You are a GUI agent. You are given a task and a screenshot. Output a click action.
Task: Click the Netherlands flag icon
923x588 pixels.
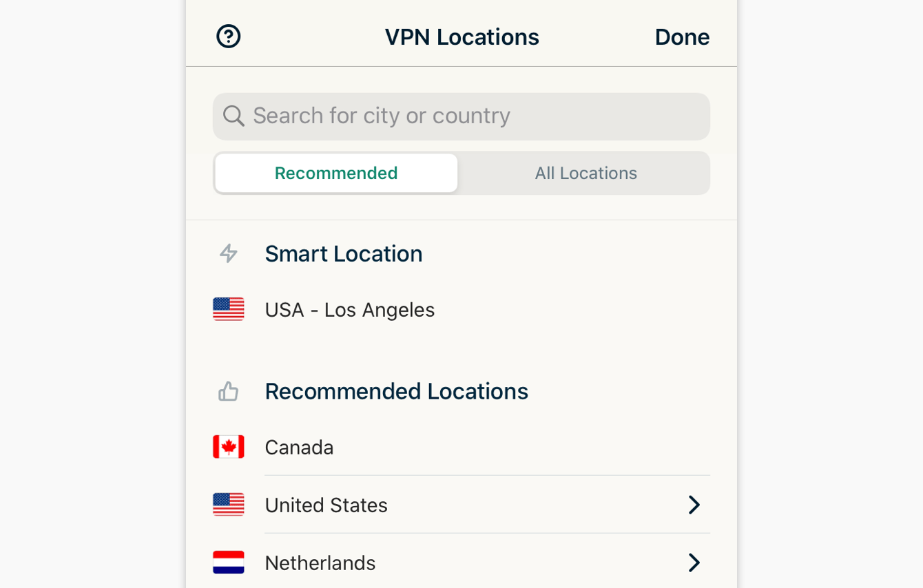pyautogui.click(x=228, y=563)
